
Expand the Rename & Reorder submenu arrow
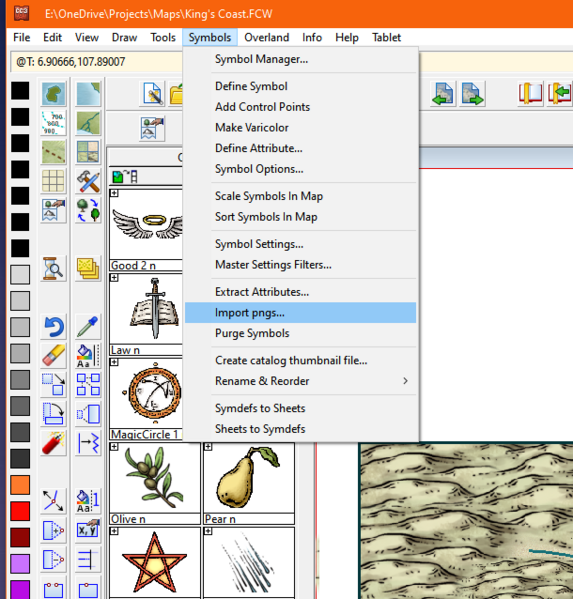click(405, 381)
